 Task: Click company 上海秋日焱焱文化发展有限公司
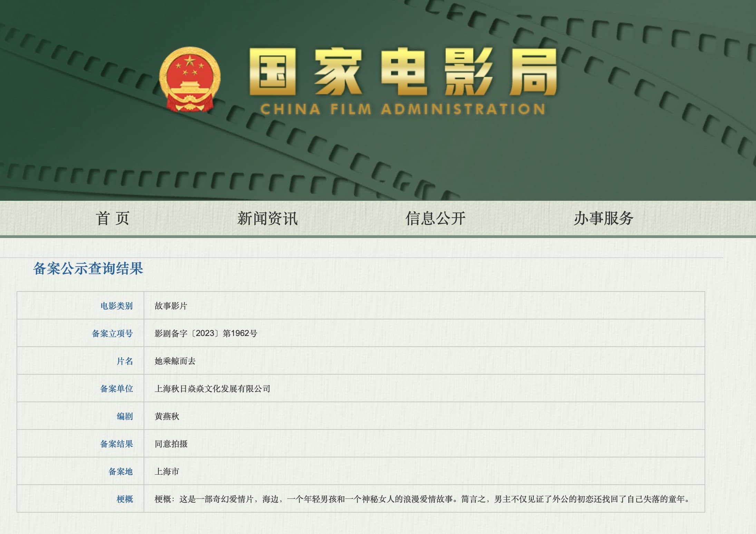[x=212, y=389]
